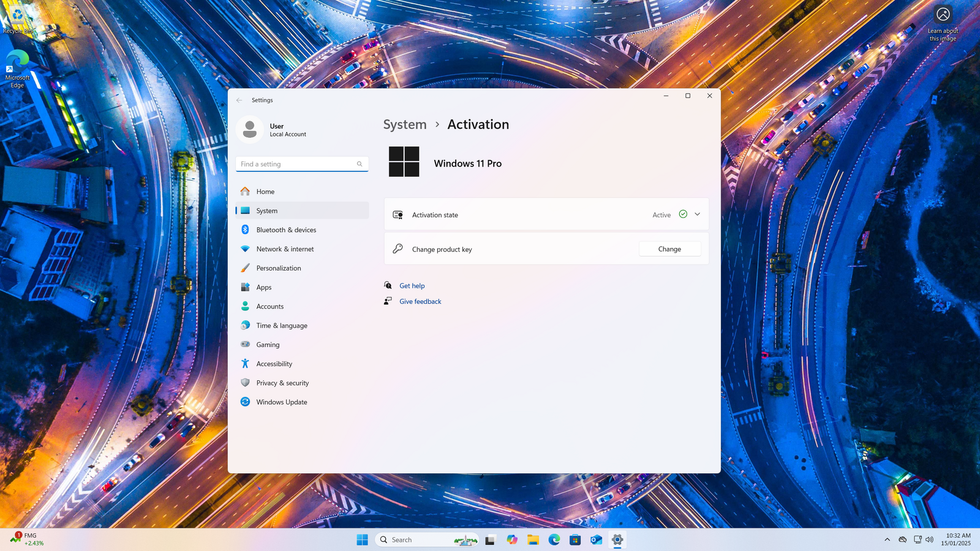This screenshot has width=980, height=551.
Task: Go to Home in Settings sidebar
Action: tap(302, 192)
